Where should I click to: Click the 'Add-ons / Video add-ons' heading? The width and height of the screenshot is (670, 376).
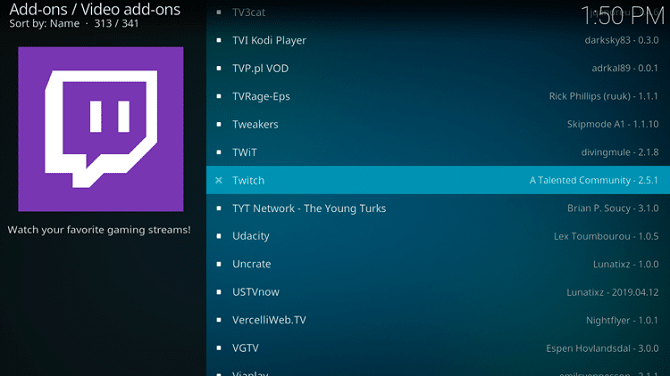(95, 9)
